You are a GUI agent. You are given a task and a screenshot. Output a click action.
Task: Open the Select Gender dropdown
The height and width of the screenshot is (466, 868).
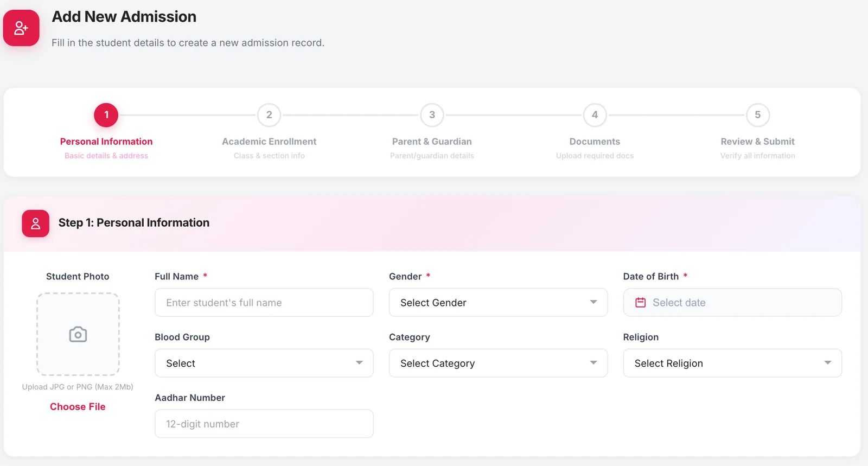(x=498, y=303)
